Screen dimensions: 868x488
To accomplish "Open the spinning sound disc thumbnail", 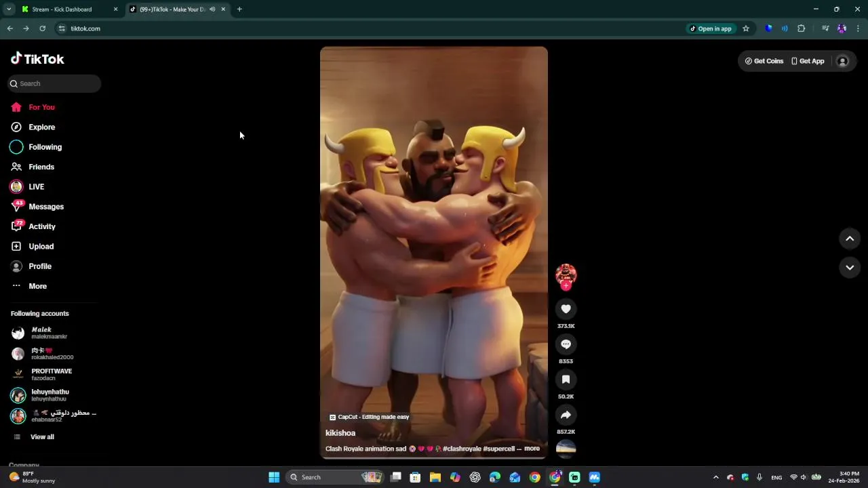I will [x=566, y=448].
